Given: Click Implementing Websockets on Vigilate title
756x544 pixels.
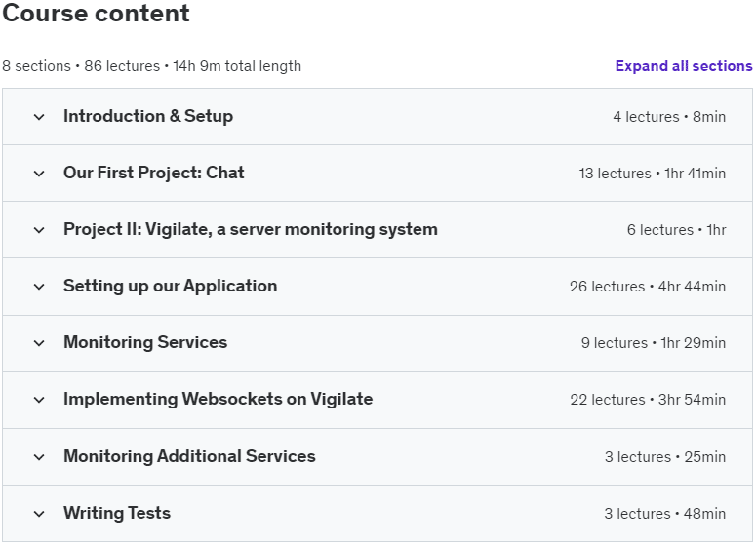Looking at the screenshot, I should coord(218,399).
